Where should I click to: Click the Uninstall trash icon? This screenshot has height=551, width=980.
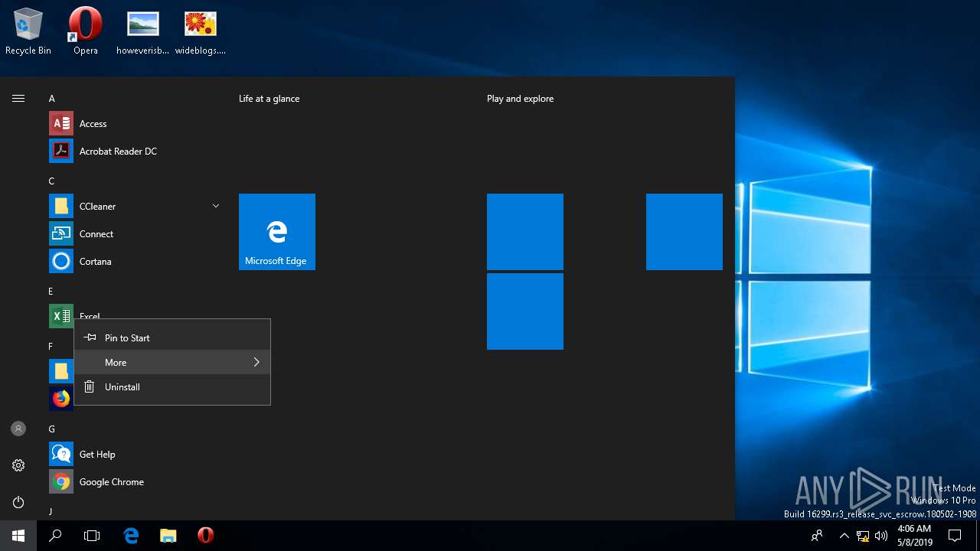point(90,386)
